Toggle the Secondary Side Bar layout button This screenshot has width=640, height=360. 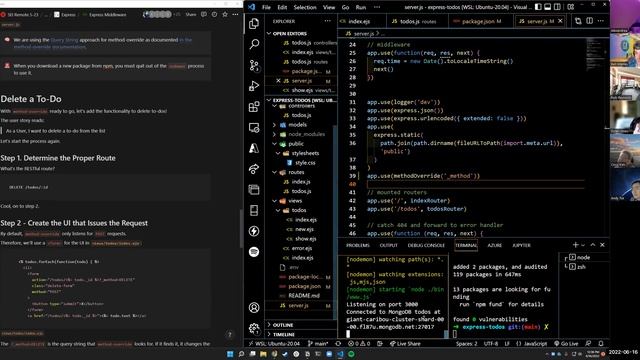click(x=557, y=7)
